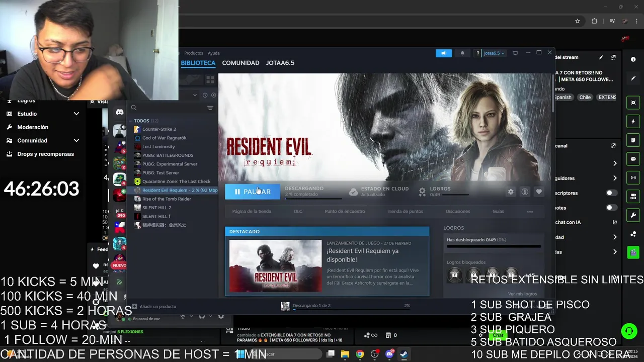Image resolution: width=644 pixels, height=362 pixels.
Task: Open library advanced filter icon
Action: 210,108
